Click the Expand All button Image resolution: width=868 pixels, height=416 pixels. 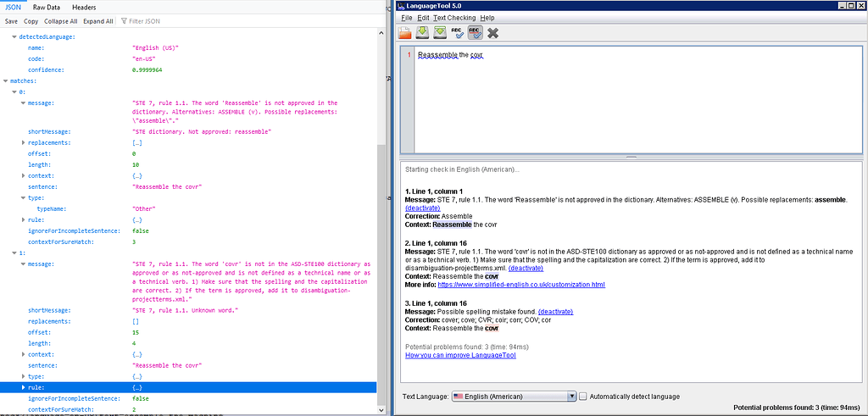tap(98, 21)
